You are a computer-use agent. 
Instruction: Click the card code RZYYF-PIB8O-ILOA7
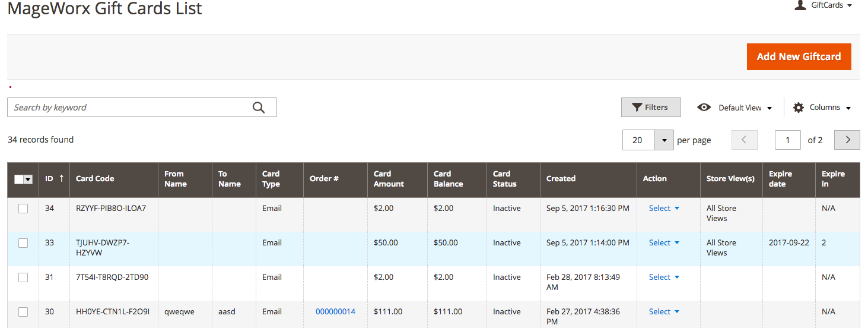[x=111, y=209]
